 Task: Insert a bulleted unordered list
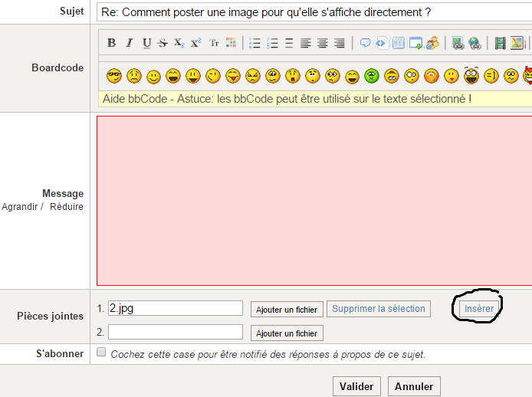pyautogui.click(x=255, y=43)
